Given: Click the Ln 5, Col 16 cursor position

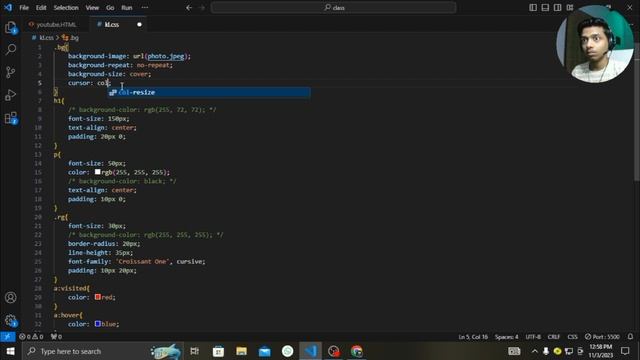Looking at the screenshot, I should click(473, 337).
